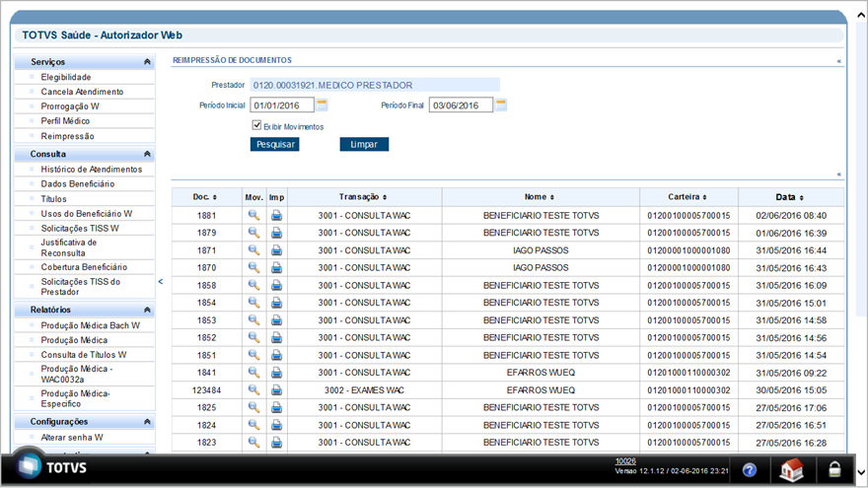
Task: Click the 10026 link in footer
Action: point(625,461)
